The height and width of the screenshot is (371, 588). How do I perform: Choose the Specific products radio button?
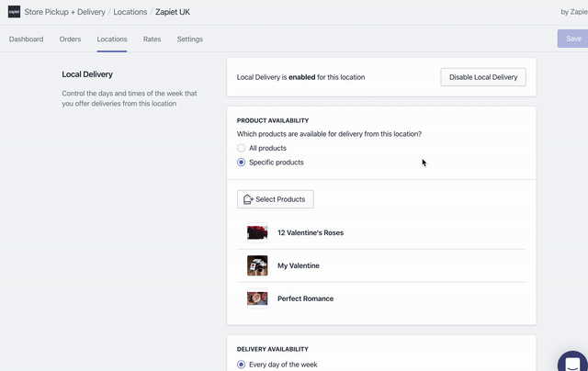tap(242, 163)
